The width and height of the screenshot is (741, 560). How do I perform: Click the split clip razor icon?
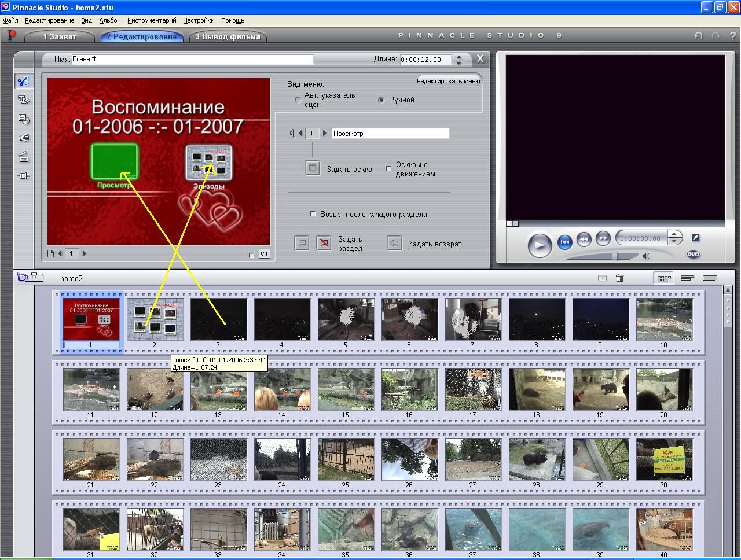click(602, 278)
